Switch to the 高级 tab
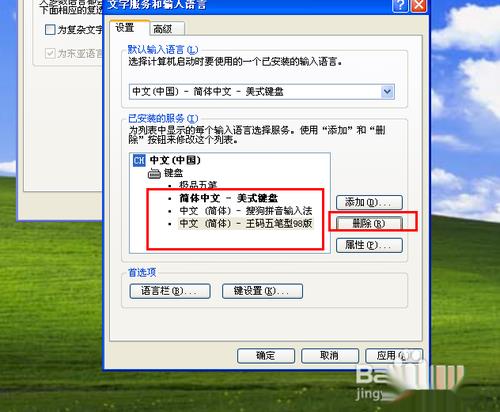The height and width of the screenshot is (412, 500). [x=167, y=29]
